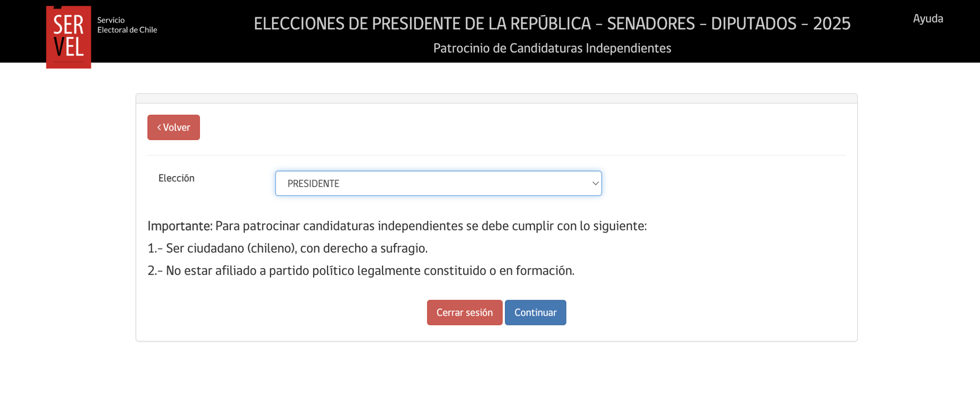This screenshot has width=980, height=415.
Task: Click the Elección field label
Action: point(176,178)
